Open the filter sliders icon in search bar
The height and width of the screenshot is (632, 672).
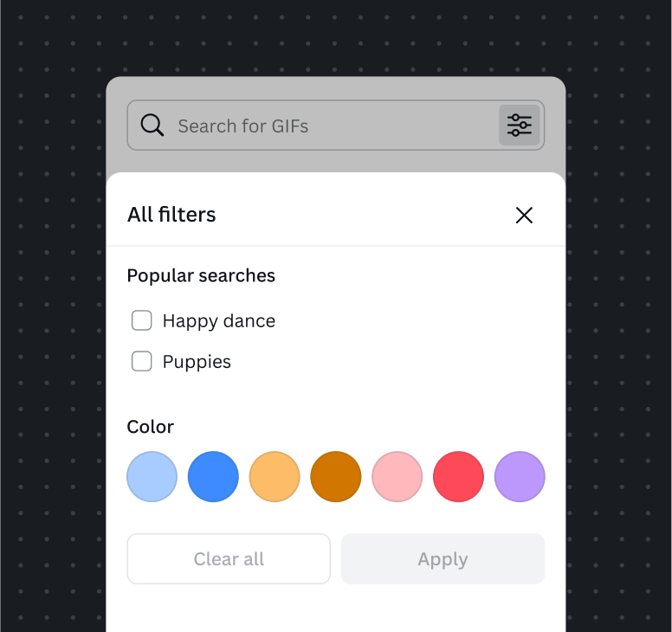tap(519, 126)
